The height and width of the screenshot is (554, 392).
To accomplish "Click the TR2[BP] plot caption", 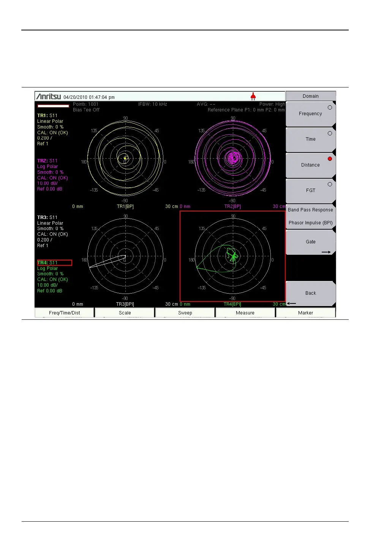I will point(232,206).
